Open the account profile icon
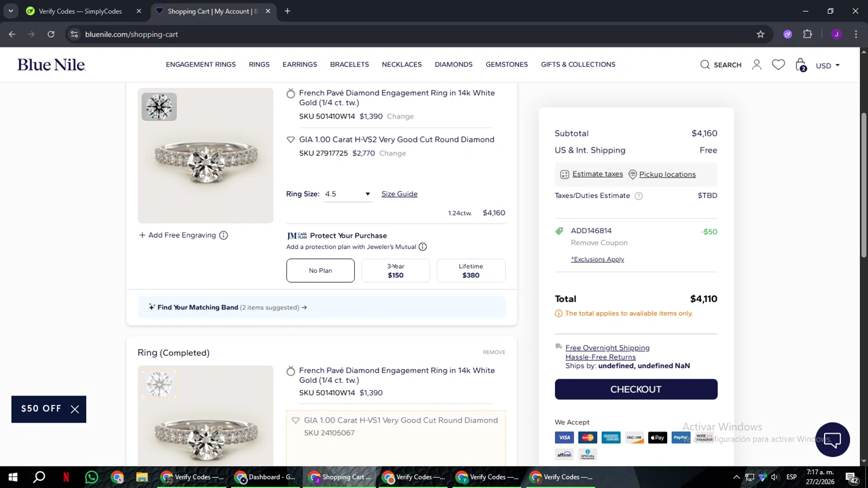This screenshot has width=868, height=488. click(x=756, y=65)
